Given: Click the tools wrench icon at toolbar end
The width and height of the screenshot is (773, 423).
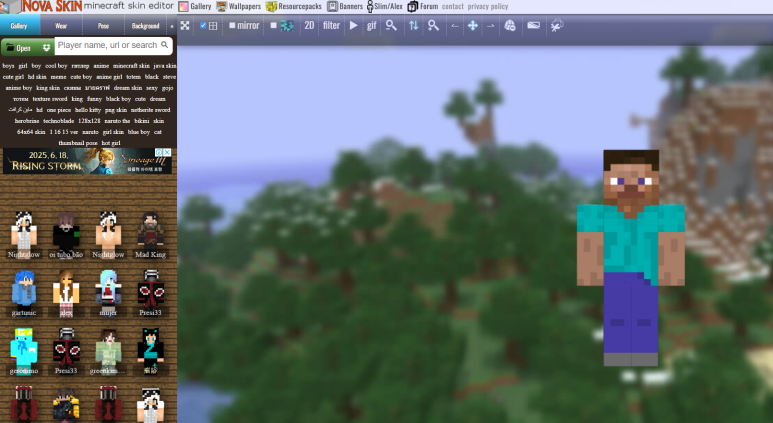Looking at the screenshot, I should pyautogui.click(x=557, y=26).
